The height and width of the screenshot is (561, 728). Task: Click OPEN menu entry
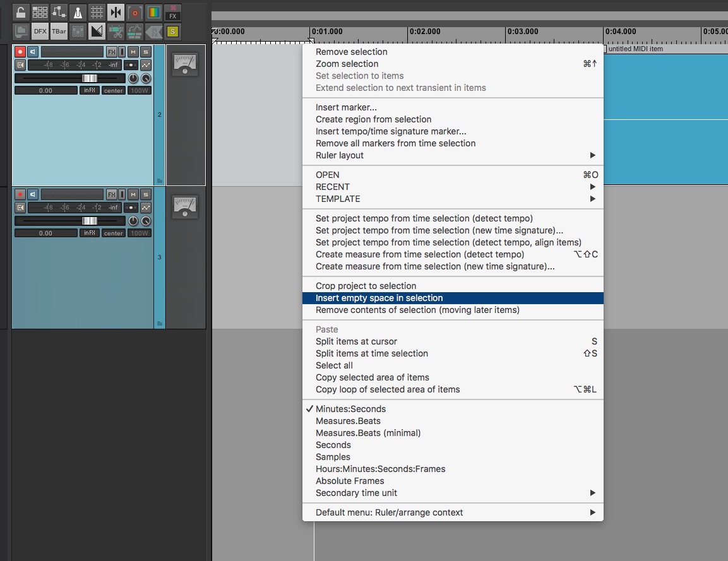pos(453,175)
